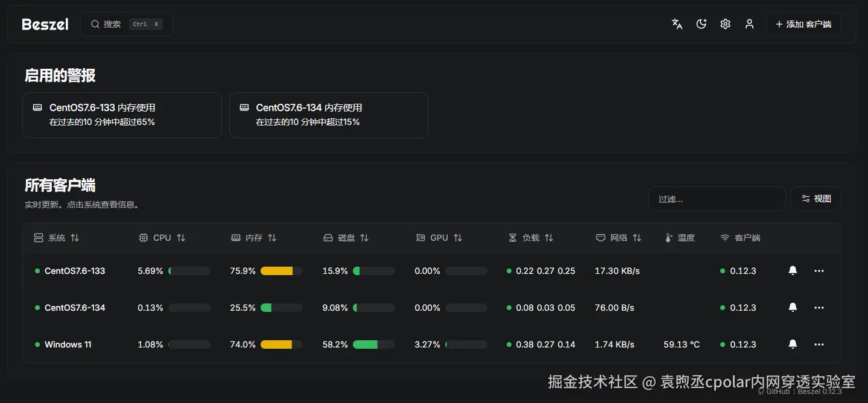Click memory icon on CentOS7.6-133 alert
The image size is (868, 403).
(37, 107)
